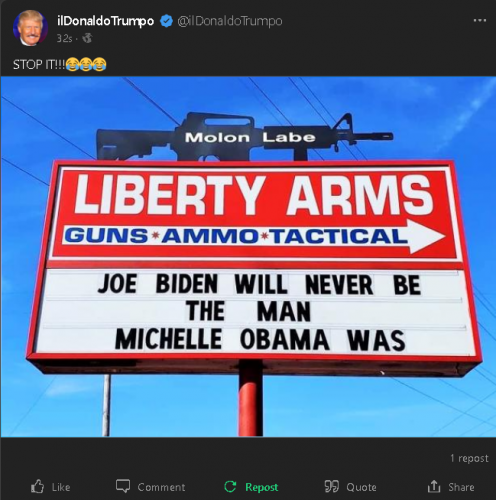Click the speech bubble Comment icon
Viewport: 496px width, 500px height.
(x=123, y=486)
